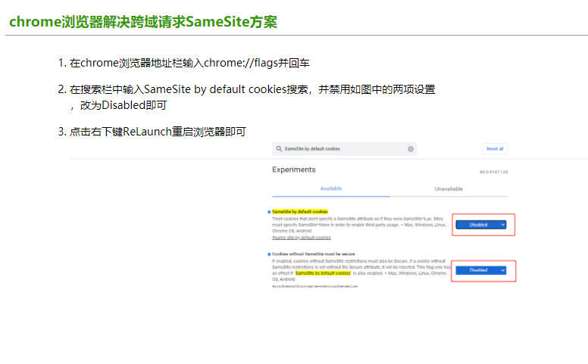588x364 pixels.
Task: Click the 'Cookies without SameSite must be secure' title
Action: point(314,254)
